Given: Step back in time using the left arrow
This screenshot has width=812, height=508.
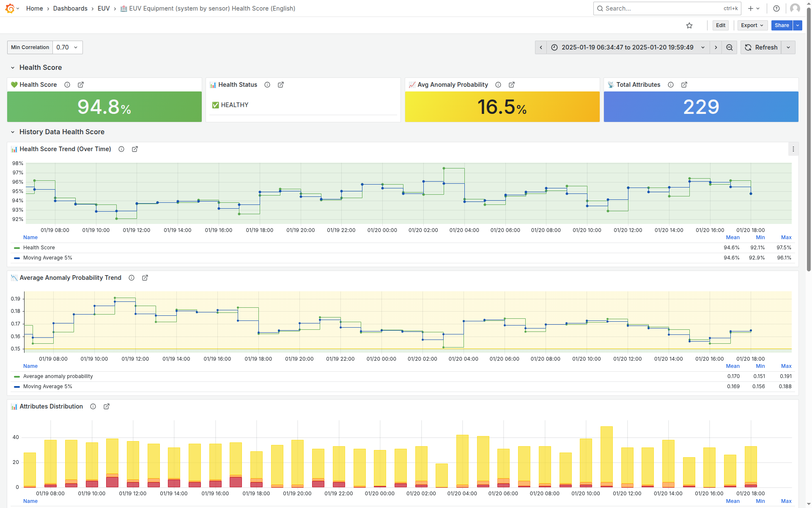Looking at the screenshot, I should (541, 47).
